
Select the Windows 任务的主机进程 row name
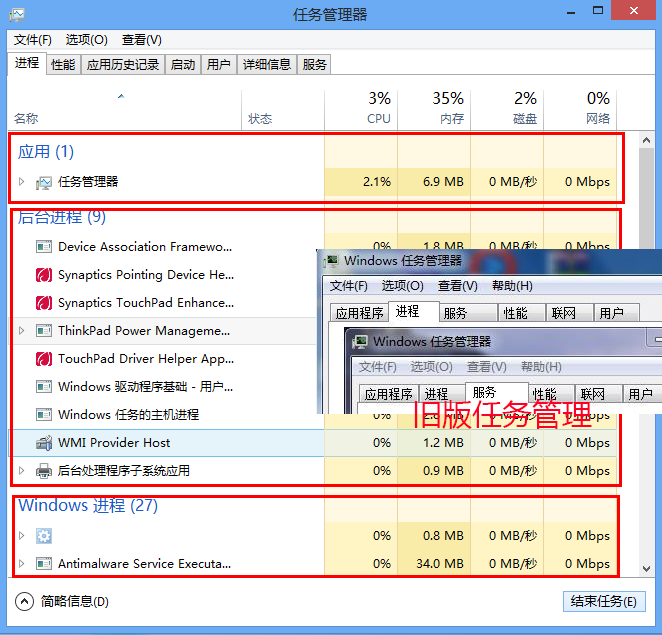pos(128,415)
